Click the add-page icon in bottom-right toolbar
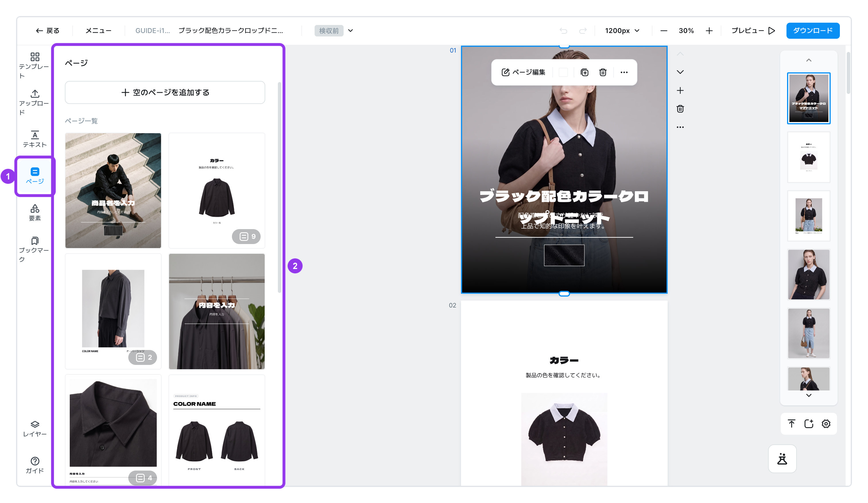This screenshot has height=503, width=868. 809,423
